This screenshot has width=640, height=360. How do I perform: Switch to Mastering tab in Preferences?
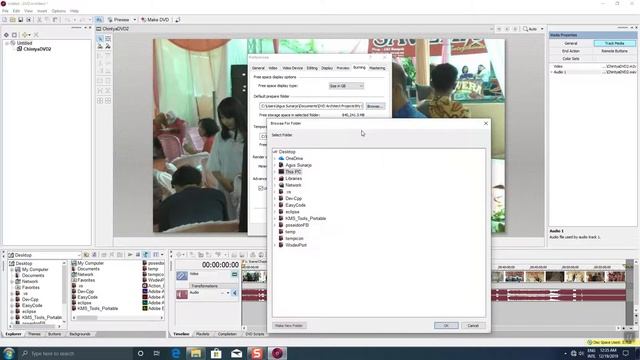pyautogui.click(x=377, y=68)
